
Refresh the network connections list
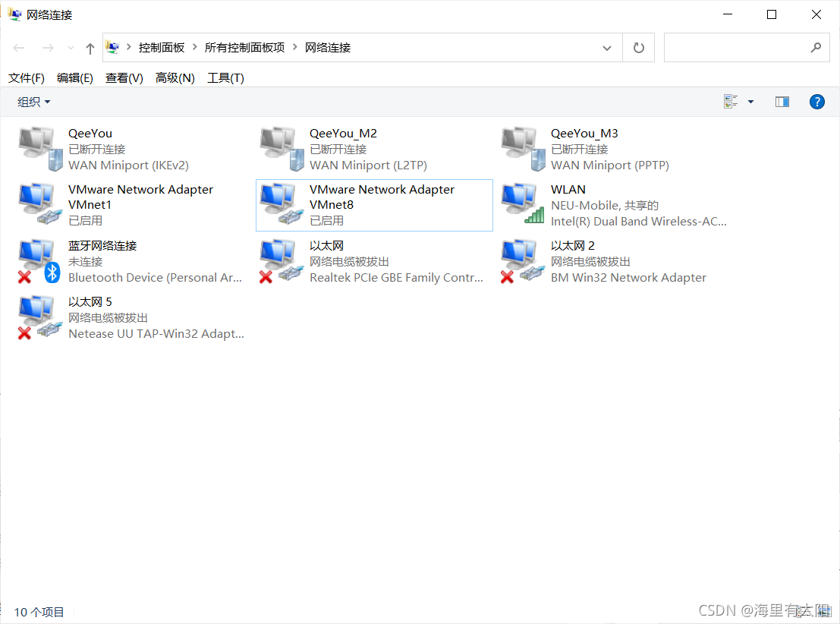(639, 48)
